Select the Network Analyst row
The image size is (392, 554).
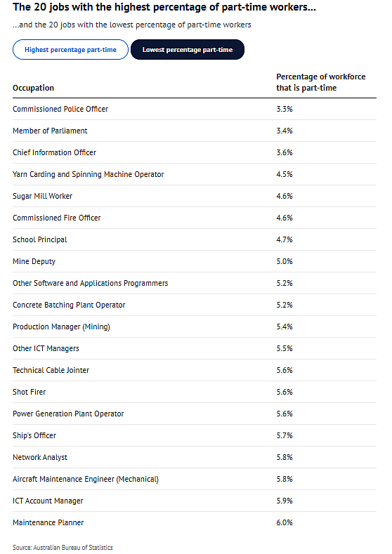(195, 458)
